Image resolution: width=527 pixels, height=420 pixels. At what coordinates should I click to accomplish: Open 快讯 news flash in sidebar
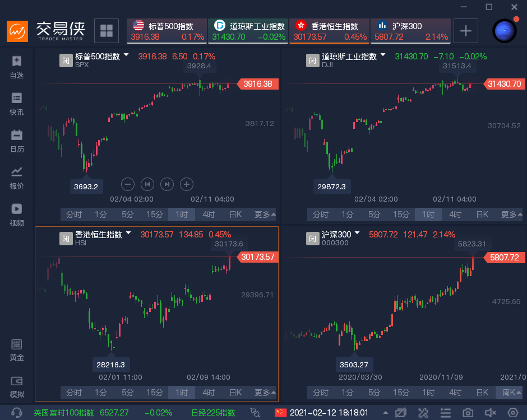point(16,104)
